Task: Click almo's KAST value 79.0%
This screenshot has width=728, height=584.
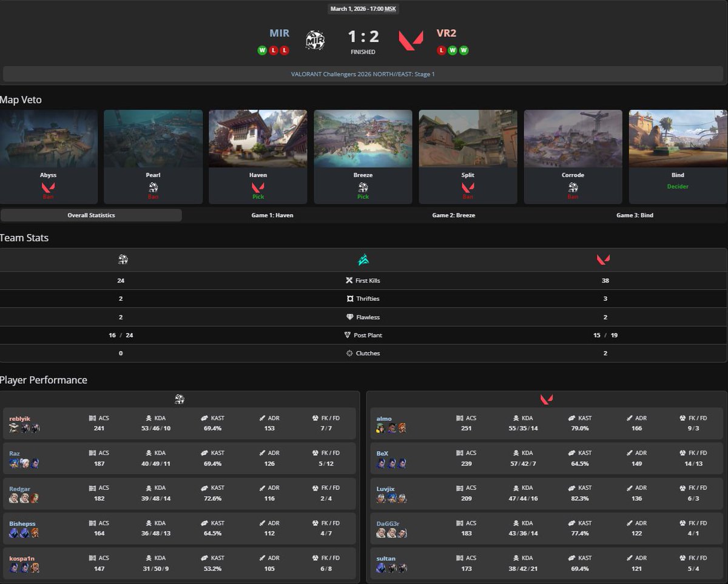Action: click(579, 428)
